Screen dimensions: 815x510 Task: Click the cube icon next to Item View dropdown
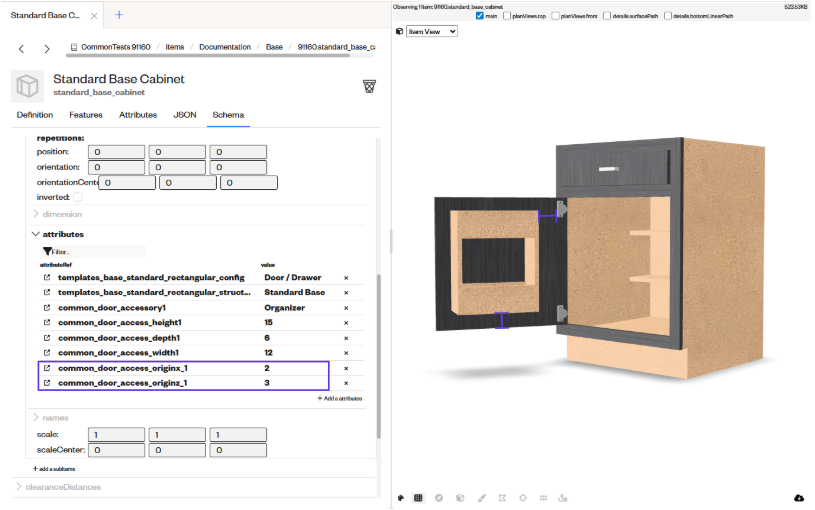coord(400,32)
